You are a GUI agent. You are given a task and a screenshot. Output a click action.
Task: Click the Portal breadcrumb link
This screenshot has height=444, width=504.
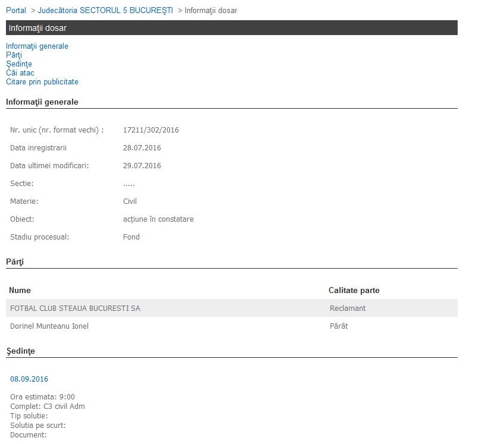pyautogui.click(x=16, y=11)
